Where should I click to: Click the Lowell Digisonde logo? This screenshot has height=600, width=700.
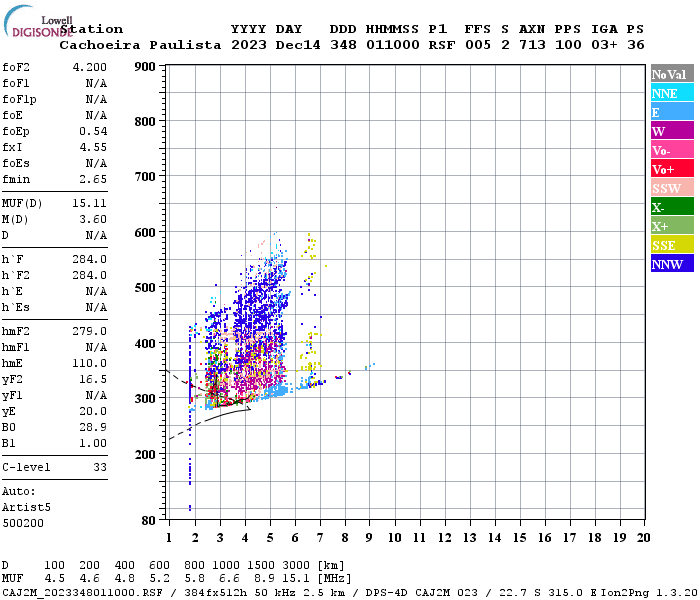pos(38,21)
